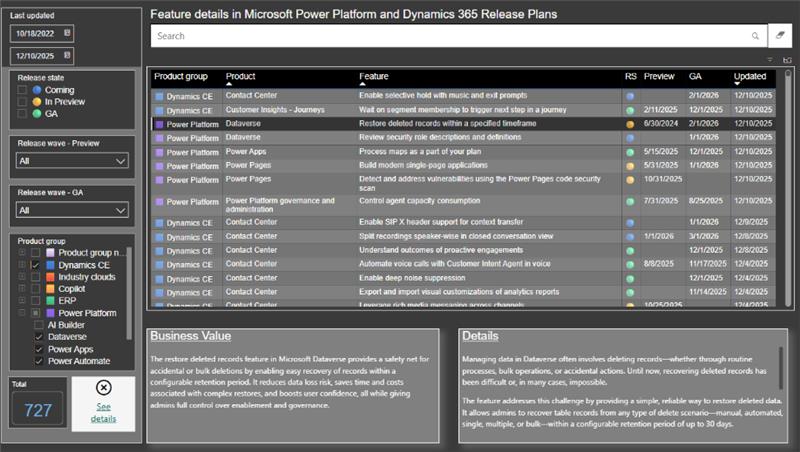Check the Coming release state checkbox

coord(22,90)
